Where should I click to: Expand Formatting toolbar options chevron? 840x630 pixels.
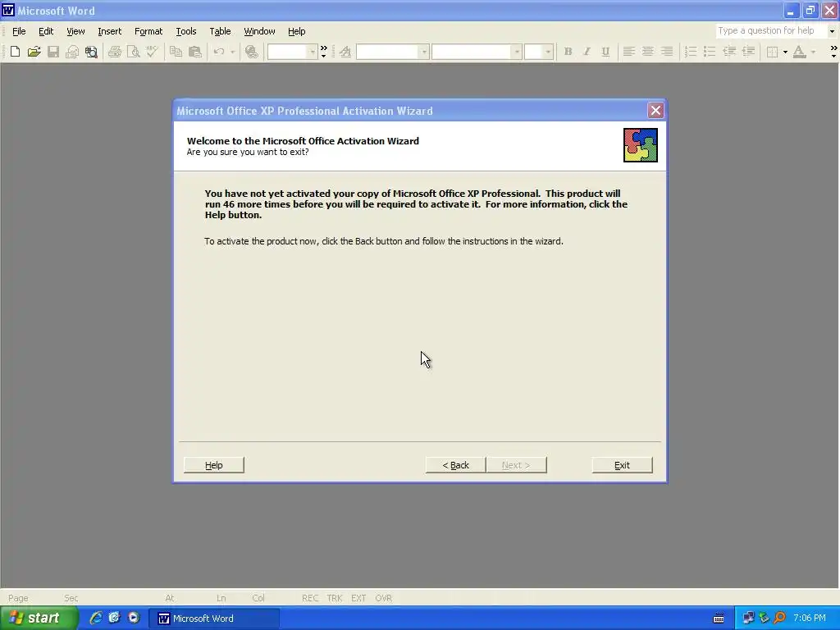[x=833, y=52]
